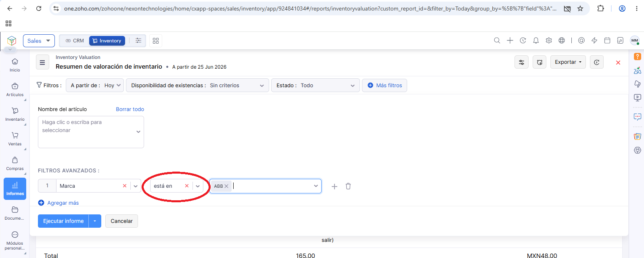Open the Sales space dropdown

click(x=39, y=41)
